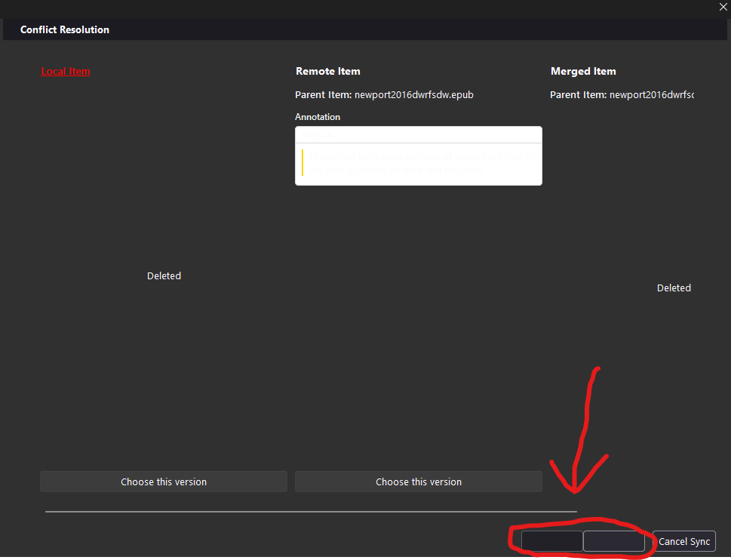Click the Merged Item heading
Screen dimensions: 731x560
(x=583, y=72)
